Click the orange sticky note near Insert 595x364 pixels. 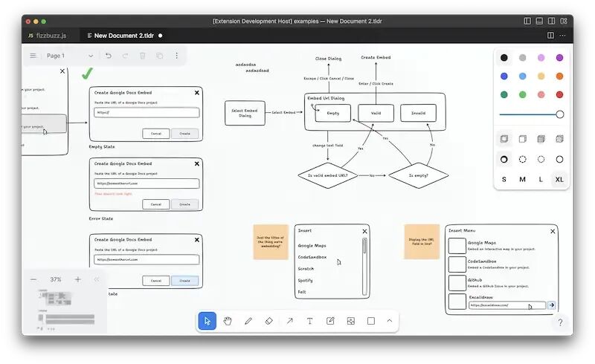[x=271, y=242]
